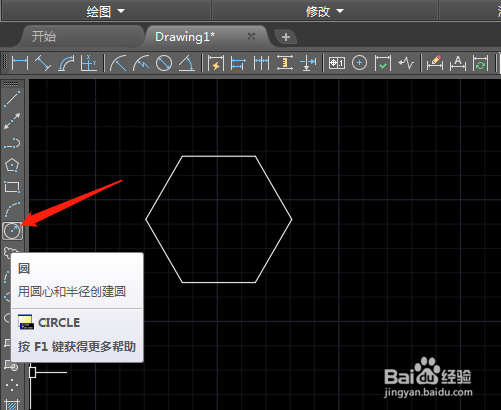Click the Dimension Update icon
Screen dimensions: 501x410
coord(480,63)
